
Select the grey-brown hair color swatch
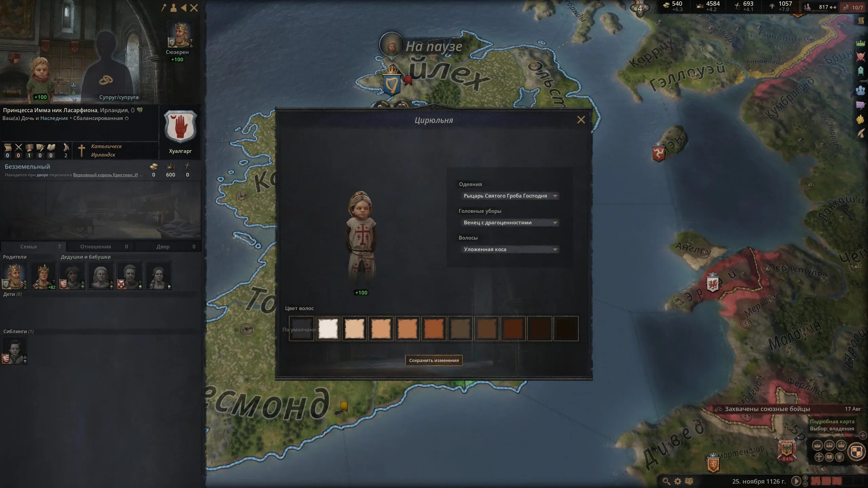click(x=460, y=328)
